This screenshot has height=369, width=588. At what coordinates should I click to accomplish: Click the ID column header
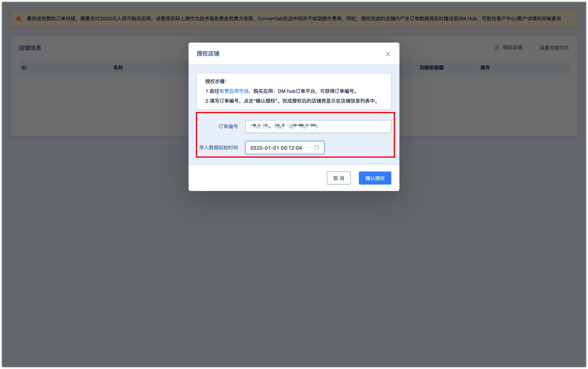click(x=24, y=68)
